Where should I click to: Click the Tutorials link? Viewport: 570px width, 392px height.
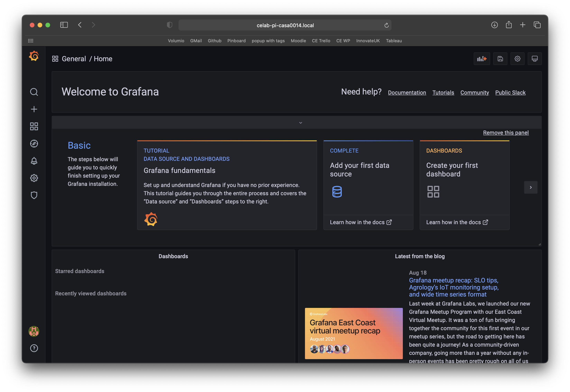click(443, 92)
